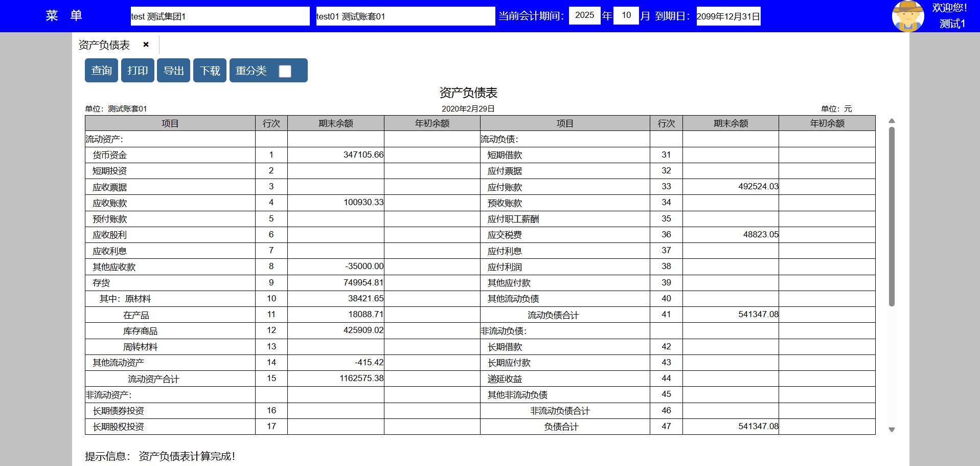Open the test01 测试账套01 account selector

[x=405, y=16]
